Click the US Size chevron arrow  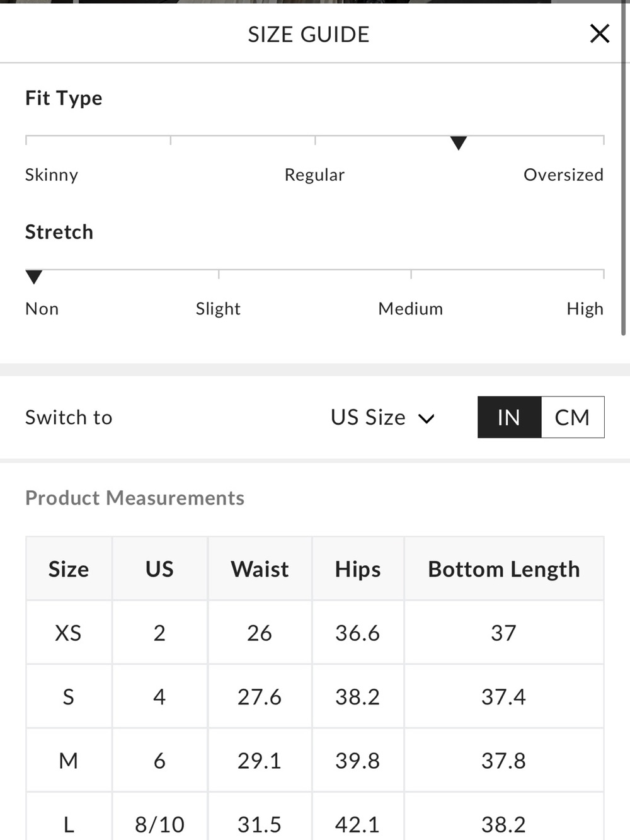coord(427,418)
